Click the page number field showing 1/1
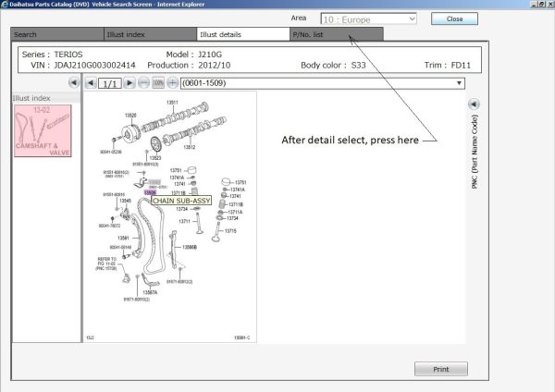Viewport: 555px width, 392px height. point(110,83)
